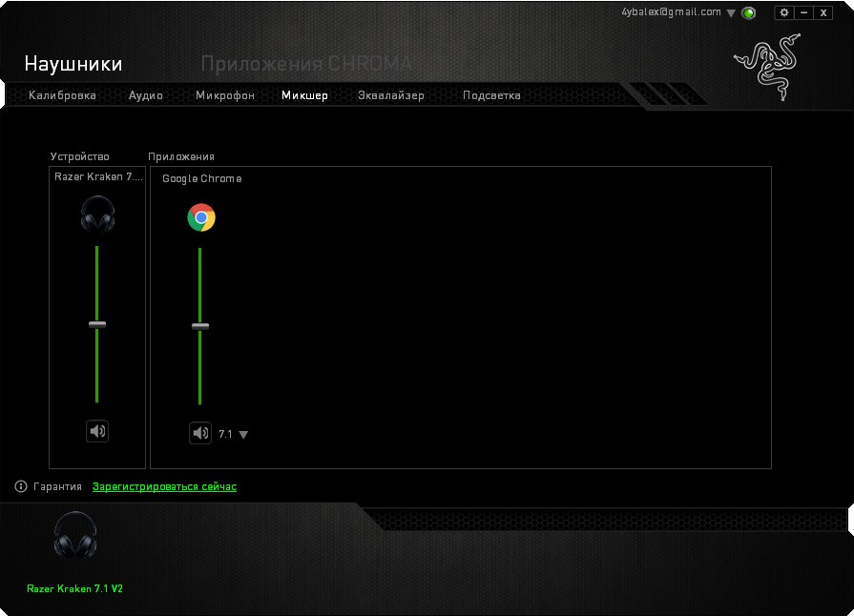Click the warranty info icon
This screenshot has width=854, height=616.
tap(21, 486)
